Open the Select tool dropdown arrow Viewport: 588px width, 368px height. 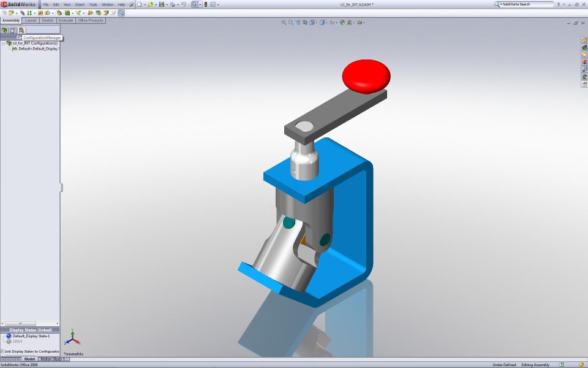point(200,4)
